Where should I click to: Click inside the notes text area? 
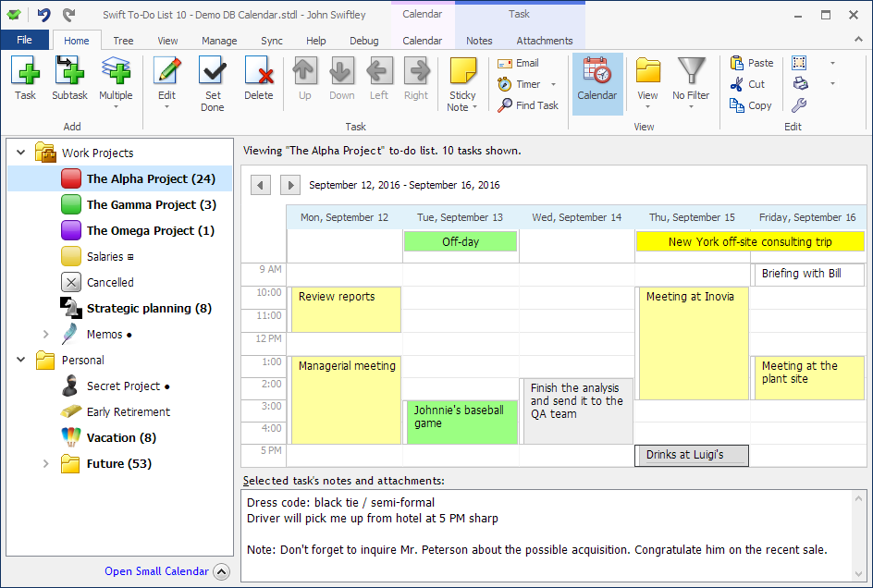[x=547, y=535]
